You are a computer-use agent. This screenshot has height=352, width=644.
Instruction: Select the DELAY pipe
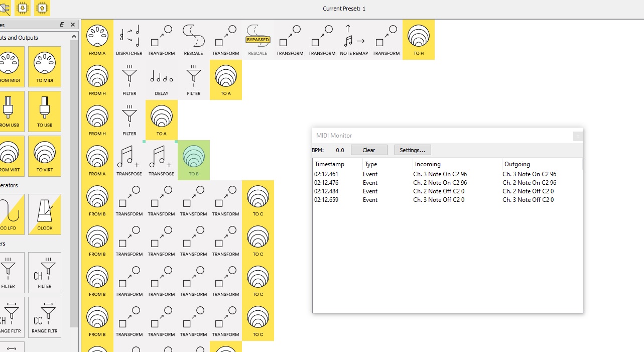point(162,80)
